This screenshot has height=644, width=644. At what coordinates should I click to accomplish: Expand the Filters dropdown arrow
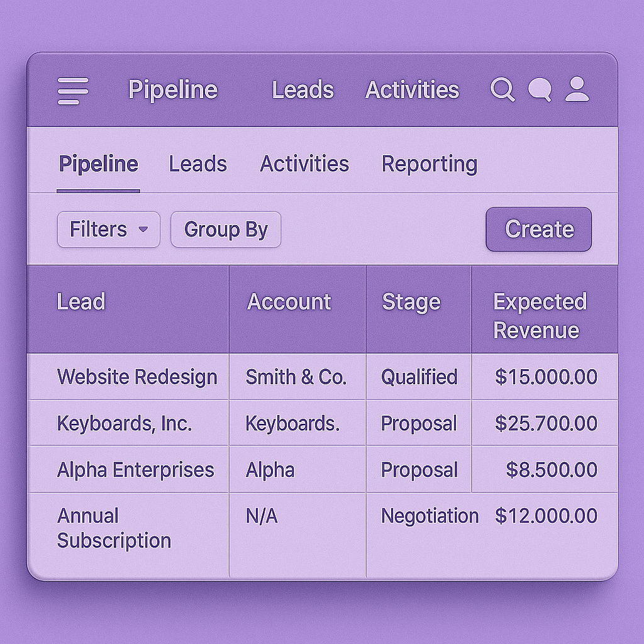[143, 229]
